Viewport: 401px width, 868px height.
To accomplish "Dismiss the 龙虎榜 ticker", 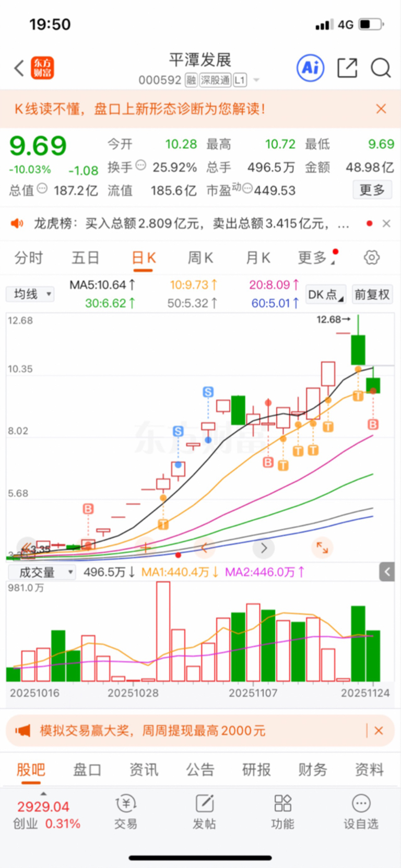I will 386,223.
